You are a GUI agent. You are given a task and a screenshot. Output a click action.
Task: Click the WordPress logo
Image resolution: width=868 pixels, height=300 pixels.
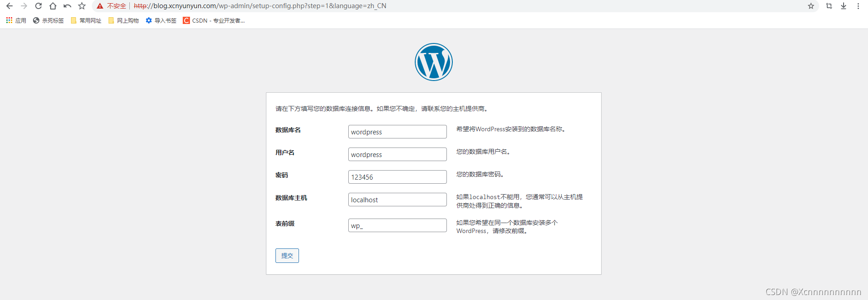434,62
